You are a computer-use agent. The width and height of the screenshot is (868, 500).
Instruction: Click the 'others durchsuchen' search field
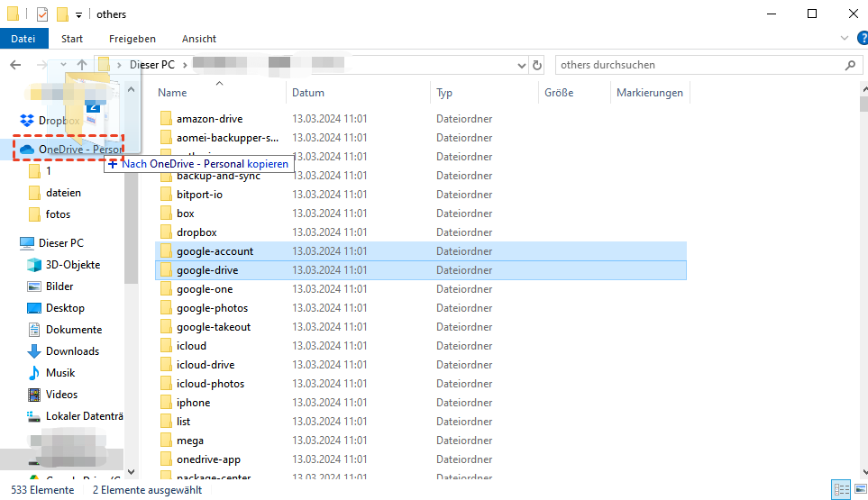699,65
